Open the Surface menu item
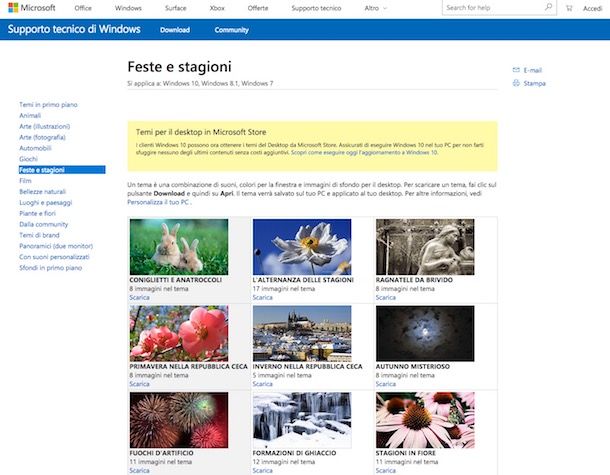 175,8
